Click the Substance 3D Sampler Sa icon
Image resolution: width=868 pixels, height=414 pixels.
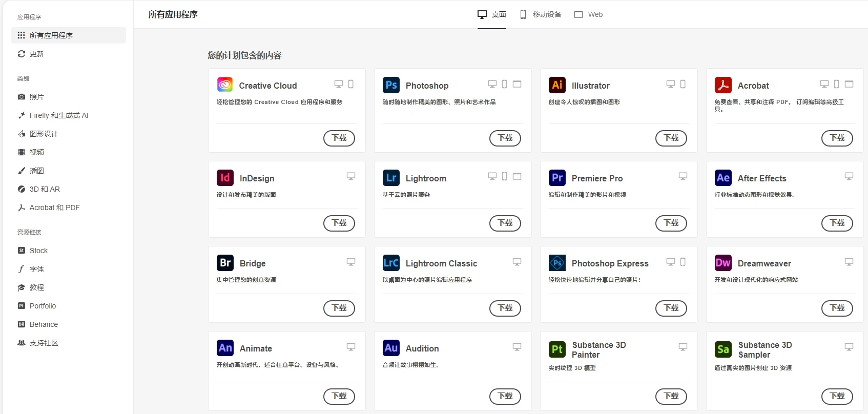tap(723, 349)
